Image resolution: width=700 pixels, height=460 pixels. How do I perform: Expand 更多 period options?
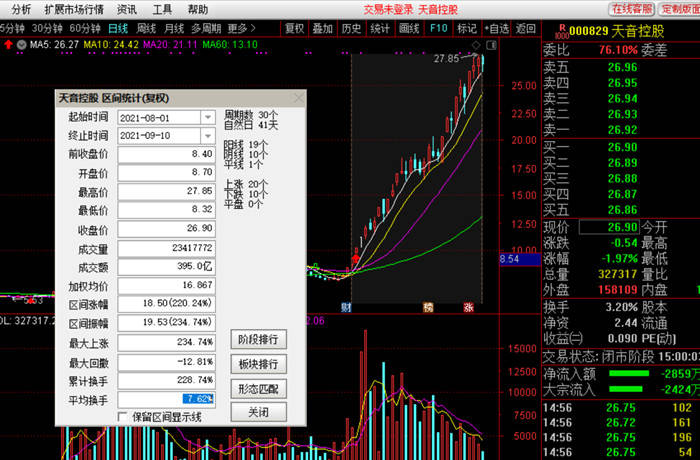[x=242, y=29]
